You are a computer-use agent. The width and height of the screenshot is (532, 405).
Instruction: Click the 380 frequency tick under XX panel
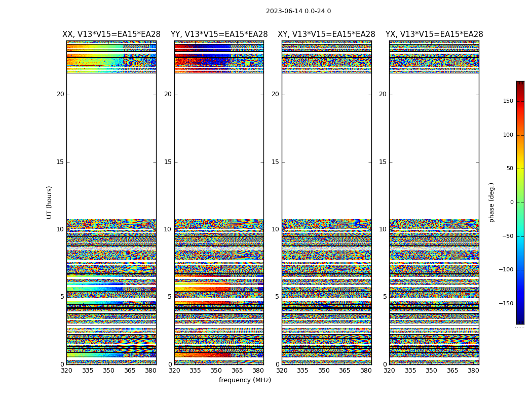click(x=150, y=371)
